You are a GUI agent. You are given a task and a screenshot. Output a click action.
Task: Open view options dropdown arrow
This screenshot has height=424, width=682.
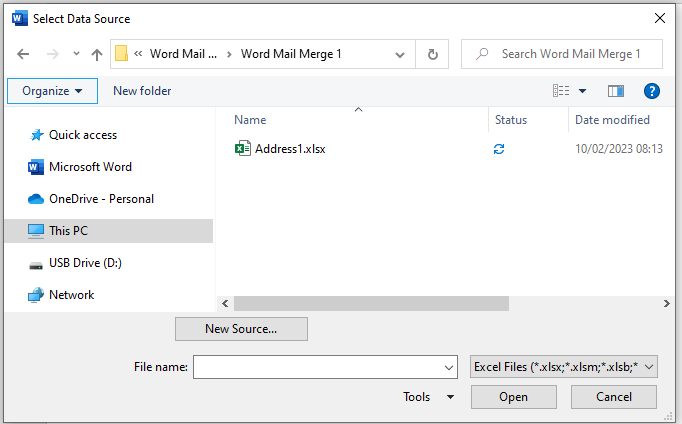tap(582, 91)
